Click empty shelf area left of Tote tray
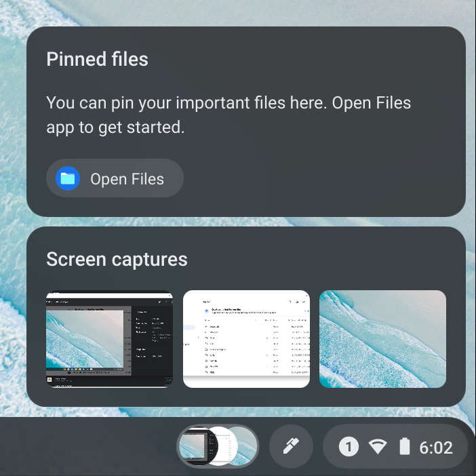This screenshot has width=476, height=476. click(x=88, y=448)
